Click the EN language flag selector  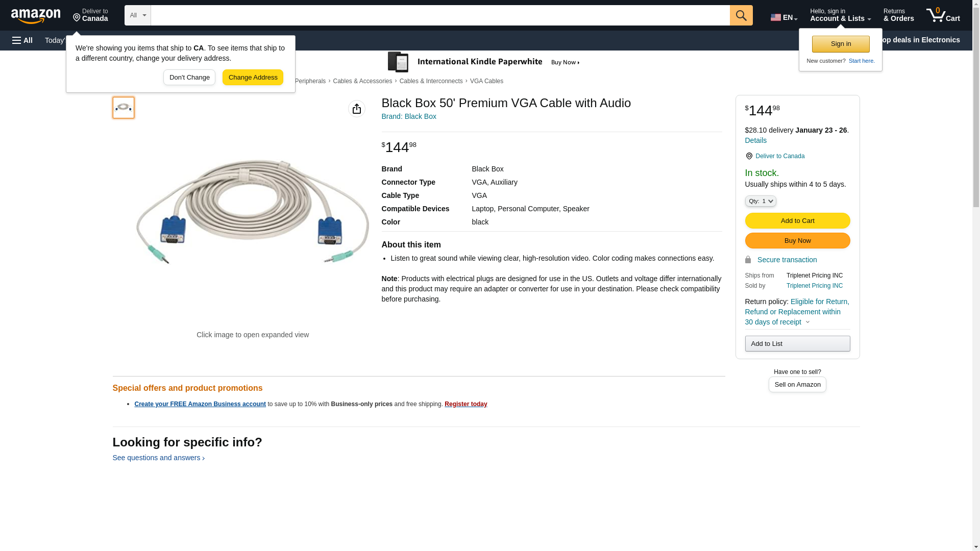tap(783, 17)
